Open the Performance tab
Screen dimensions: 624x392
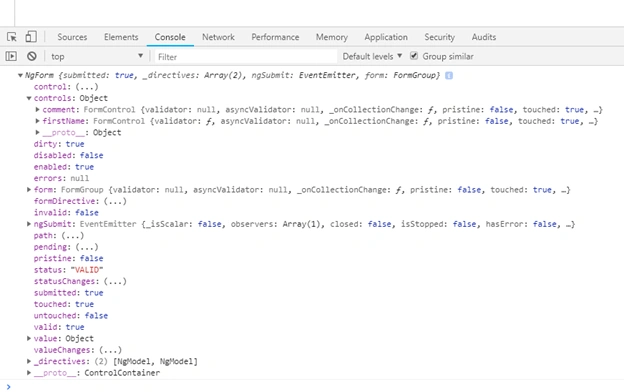pos(275,37)
